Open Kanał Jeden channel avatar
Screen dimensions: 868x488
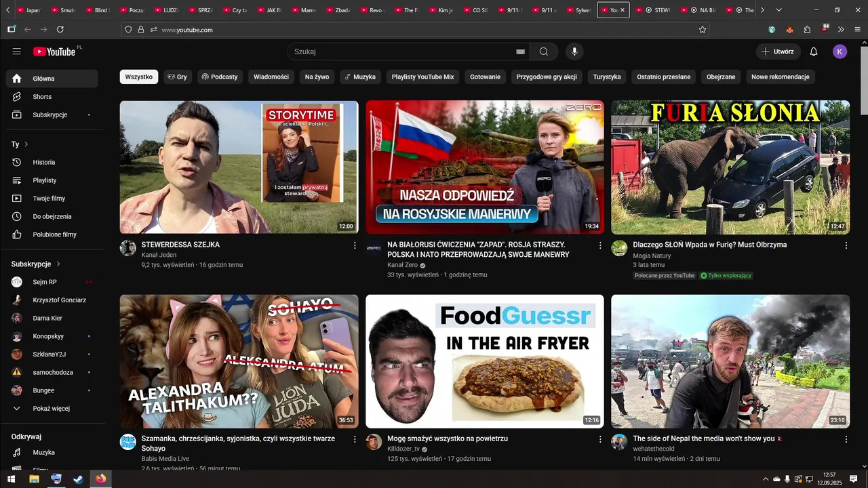128,248
